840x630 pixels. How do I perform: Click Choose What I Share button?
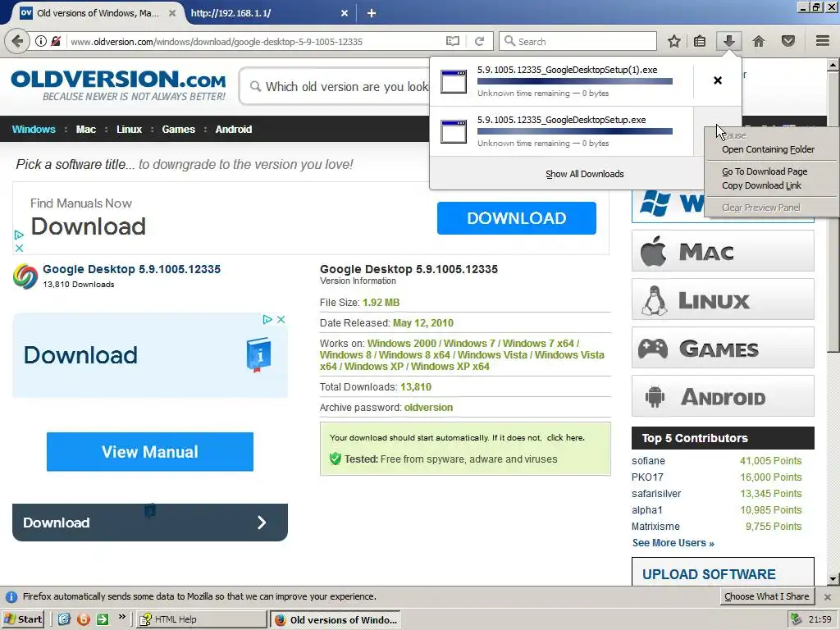coord(767,596)
